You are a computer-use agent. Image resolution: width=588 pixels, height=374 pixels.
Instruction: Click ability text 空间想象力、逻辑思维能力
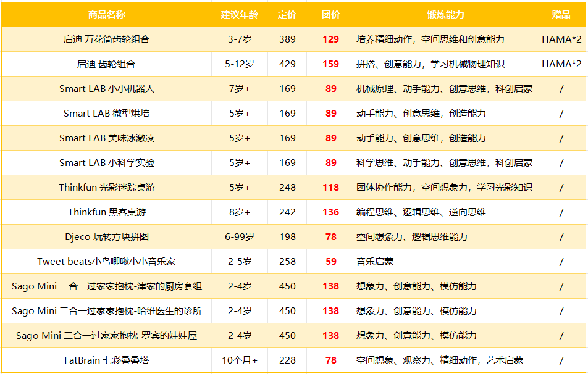[412, 237]
